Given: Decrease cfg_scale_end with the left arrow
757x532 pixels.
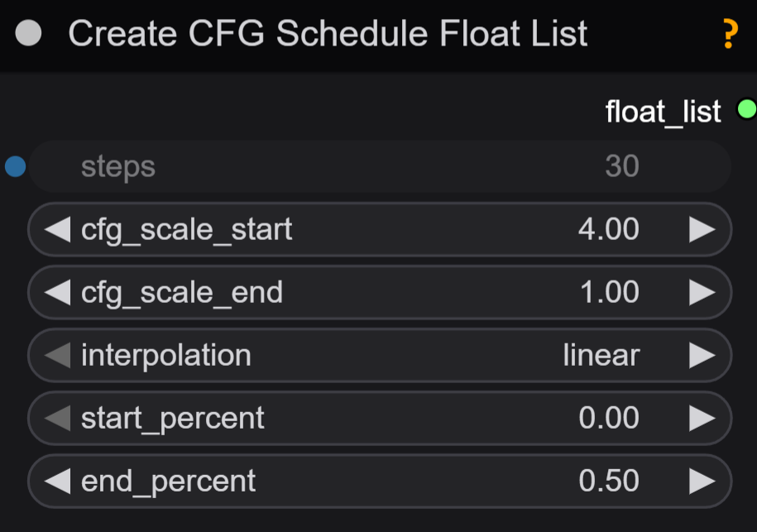Looking at the screenshot, I should click(x=57, y=292).
